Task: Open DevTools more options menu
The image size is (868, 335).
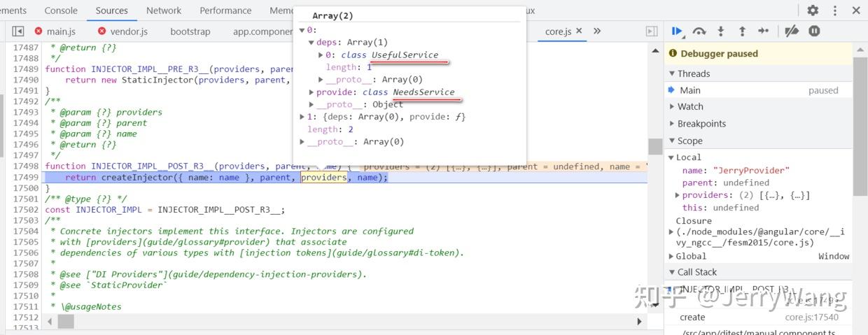Action: click(834, 10)
